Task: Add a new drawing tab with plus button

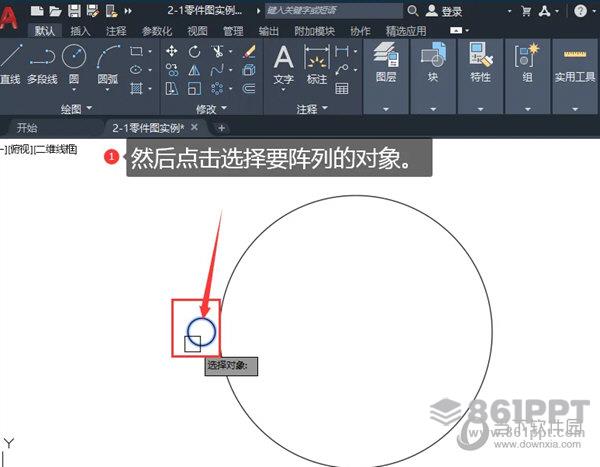Action: [x=221, y=128]
